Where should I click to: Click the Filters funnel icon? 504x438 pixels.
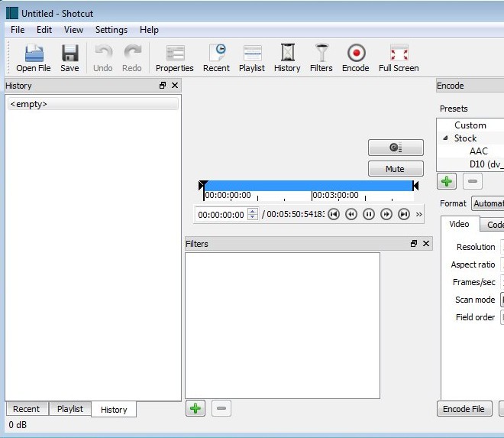321,57
